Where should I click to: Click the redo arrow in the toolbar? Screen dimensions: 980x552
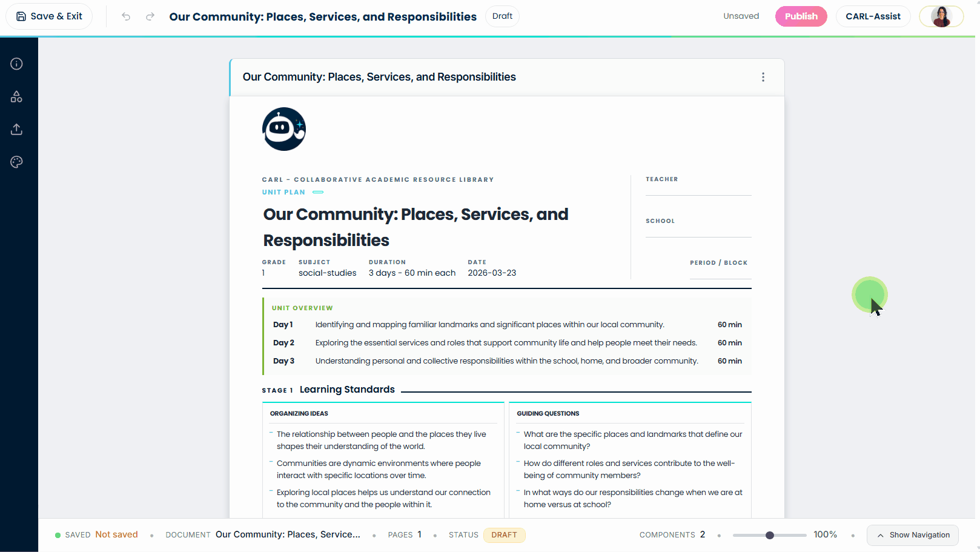(150, 16)
